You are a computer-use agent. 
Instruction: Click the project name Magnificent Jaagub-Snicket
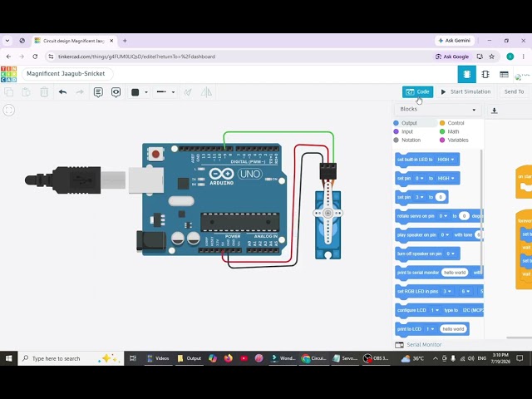66,74
